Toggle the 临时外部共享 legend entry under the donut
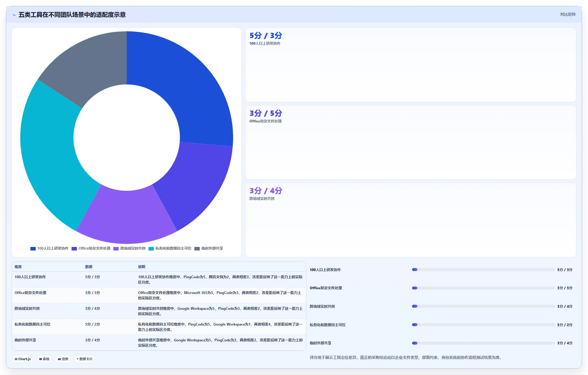 coord(208,248)
